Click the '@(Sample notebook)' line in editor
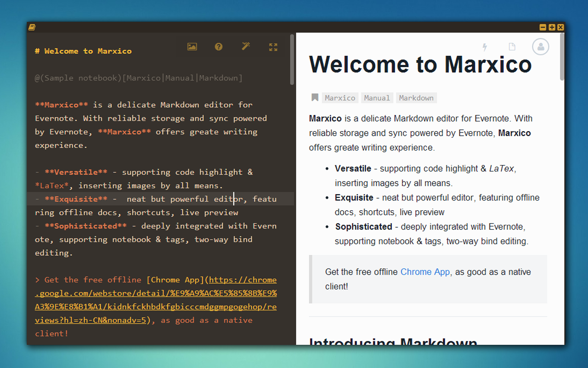The image size is (588, 368). pos(138,78)
